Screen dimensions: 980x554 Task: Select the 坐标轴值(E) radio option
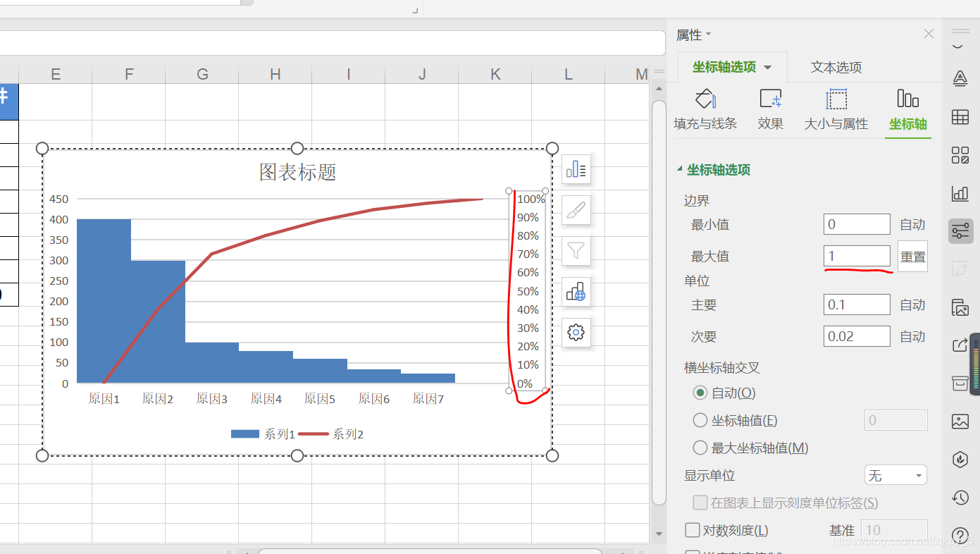(700, 420)
